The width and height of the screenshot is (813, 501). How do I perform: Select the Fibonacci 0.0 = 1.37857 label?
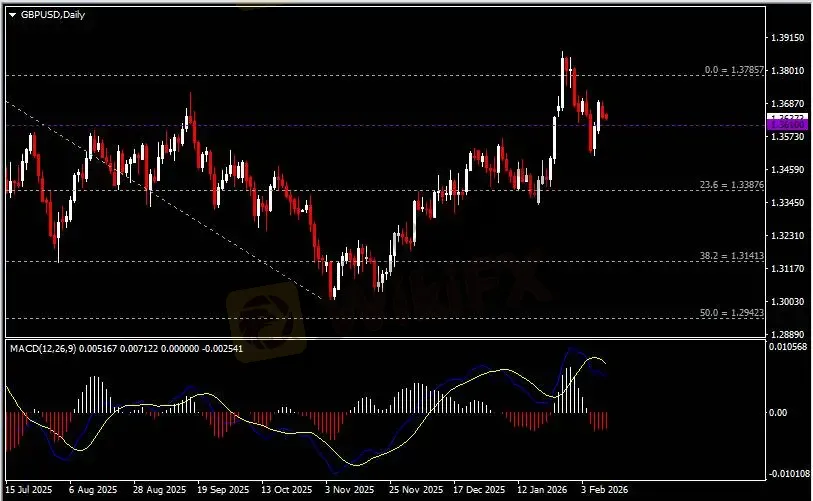pyautogui.click(x=734, y=69)
